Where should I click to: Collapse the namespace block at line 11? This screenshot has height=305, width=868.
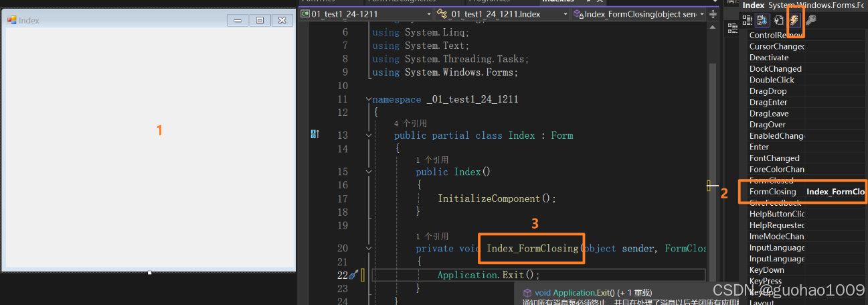click(369, 99)
